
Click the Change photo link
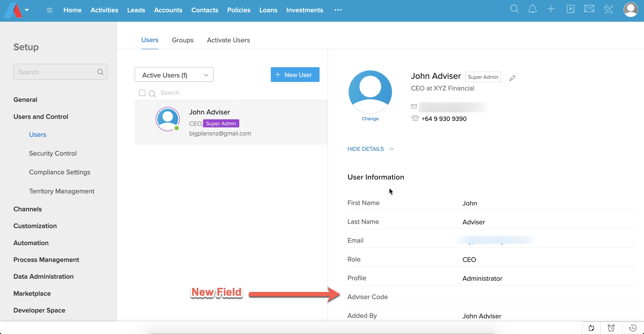pyautogui.click(x=370, y=119)
